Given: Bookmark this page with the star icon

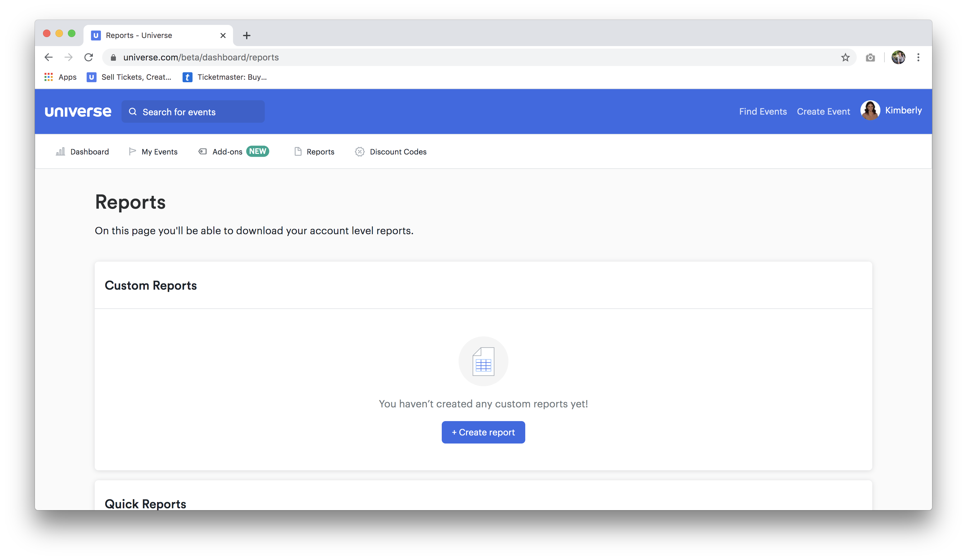Looking at the screenshot, I should [x=846, y=58].
